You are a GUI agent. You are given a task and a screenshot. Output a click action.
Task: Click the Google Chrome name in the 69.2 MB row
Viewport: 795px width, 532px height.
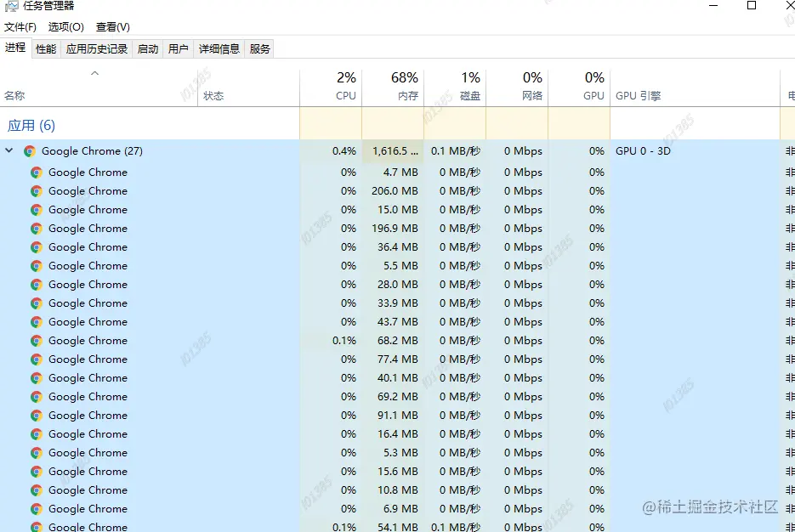click(88, 397)
